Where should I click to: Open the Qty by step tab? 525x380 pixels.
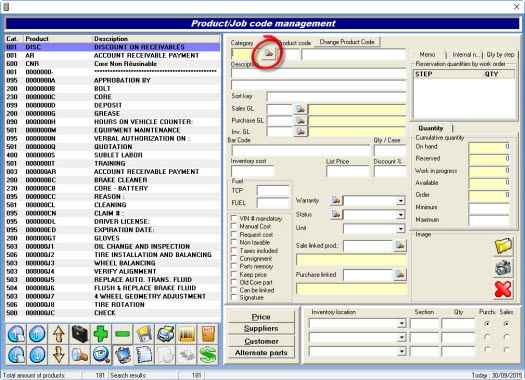coord(500,55)
